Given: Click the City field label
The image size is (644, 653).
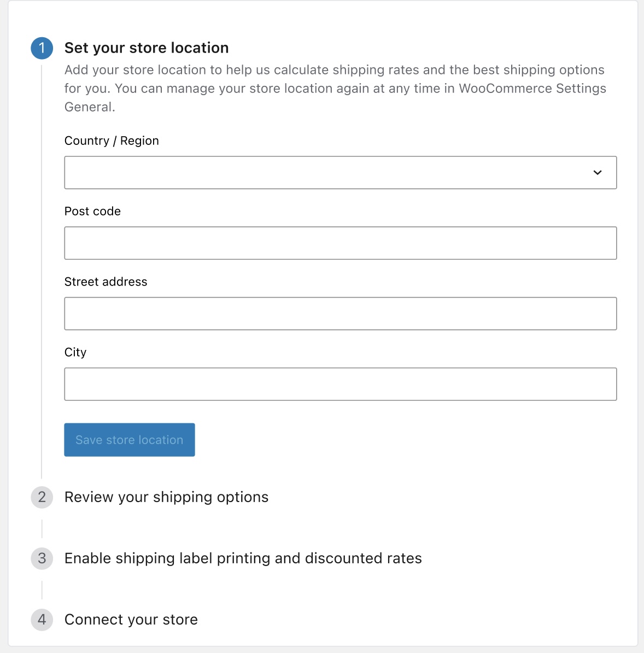Looking at the screenshot, I should tap(75, 352).
